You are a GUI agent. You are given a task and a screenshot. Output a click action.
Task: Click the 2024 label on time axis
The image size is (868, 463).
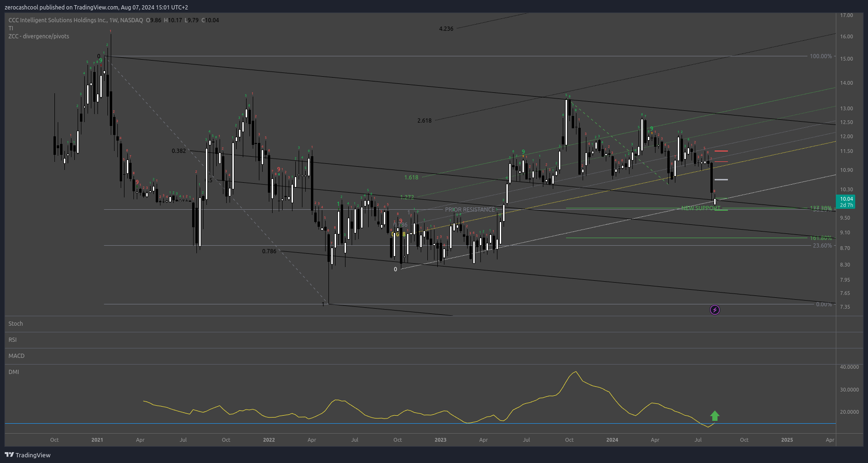click(612, 440)
